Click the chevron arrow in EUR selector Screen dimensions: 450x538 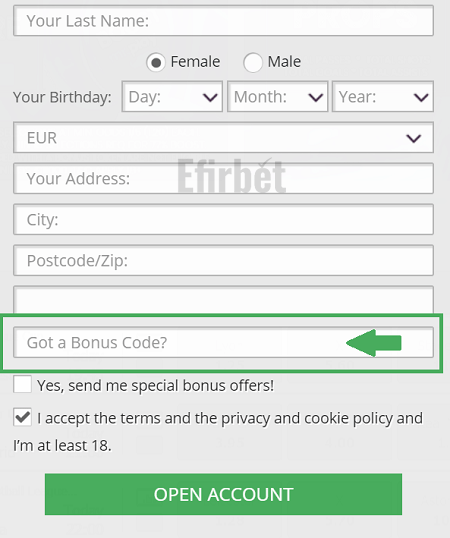pyautogui.click(x=414, y=138)
